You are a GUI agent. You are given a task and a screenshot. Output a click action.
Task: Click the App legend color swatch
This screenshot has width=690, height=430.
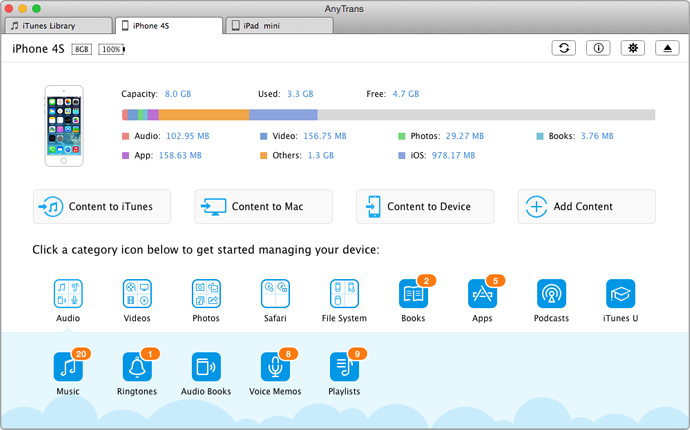(125, 155)
